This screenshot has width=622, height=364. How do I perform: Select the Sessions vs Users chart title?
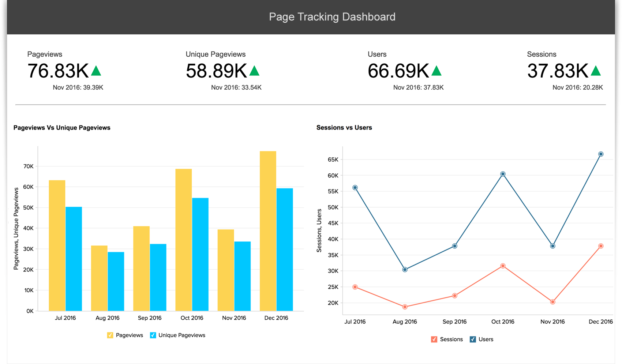click(344, 128)
